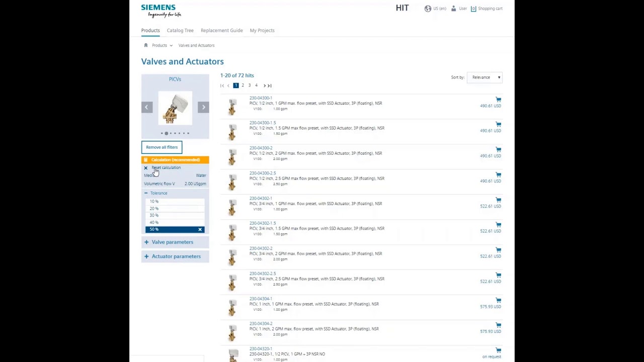The height and width of the screenshot is (362, 644).
Task: Add 230-04302-1 to cart
Action: [x=498, y=200]
